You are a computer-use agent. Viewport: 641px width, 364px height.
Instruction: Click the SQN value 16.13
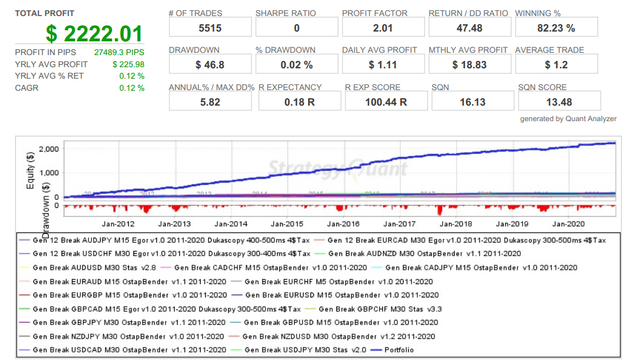[473, 101]
